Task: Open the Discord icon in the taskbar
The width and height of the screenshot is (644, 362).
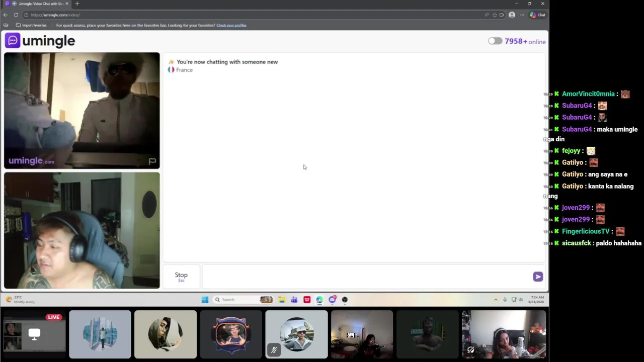Action: point(332,300)
